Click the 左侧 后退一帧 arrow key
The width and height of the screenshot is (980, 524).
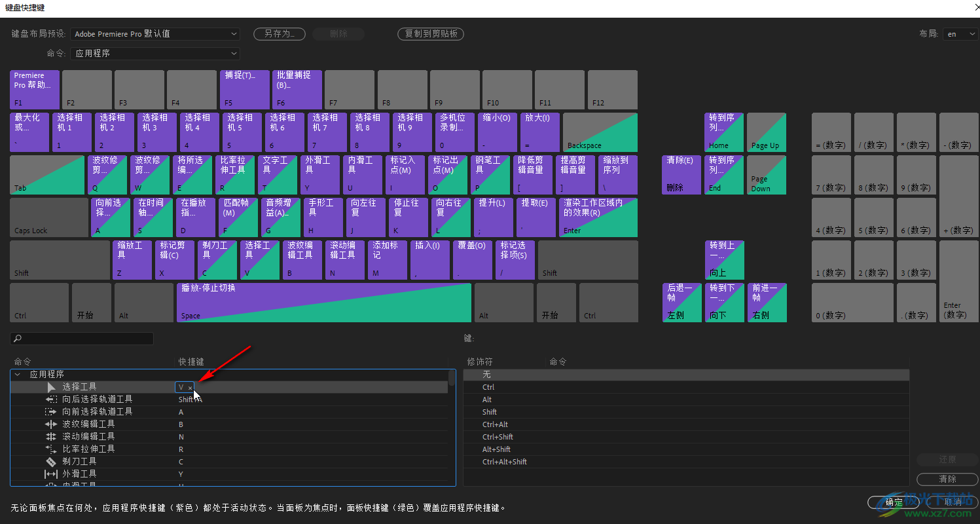(681, 303)
